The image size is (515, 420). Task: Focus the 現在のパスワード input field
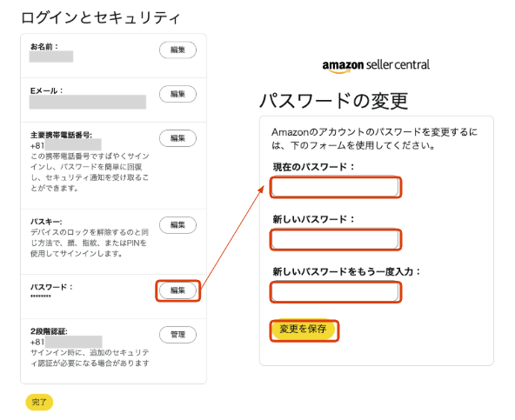[335, 187]
